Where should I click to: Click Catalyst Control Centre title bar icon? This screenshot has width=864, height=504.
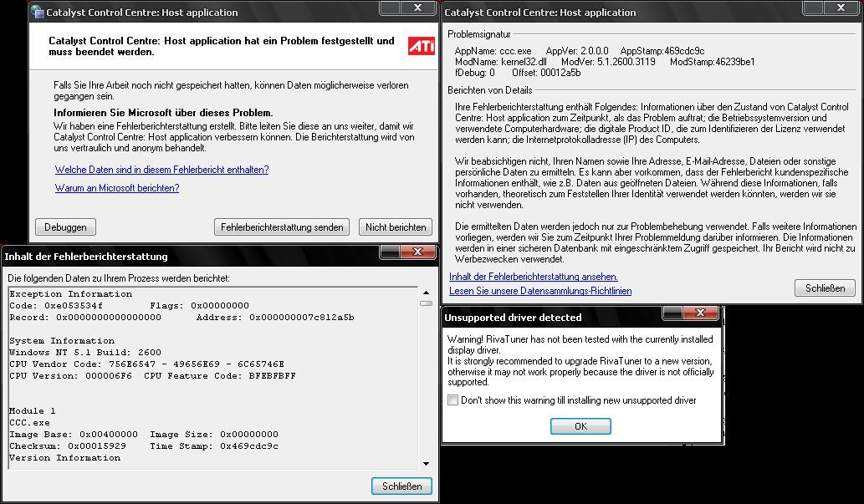[x=38, y=12]
